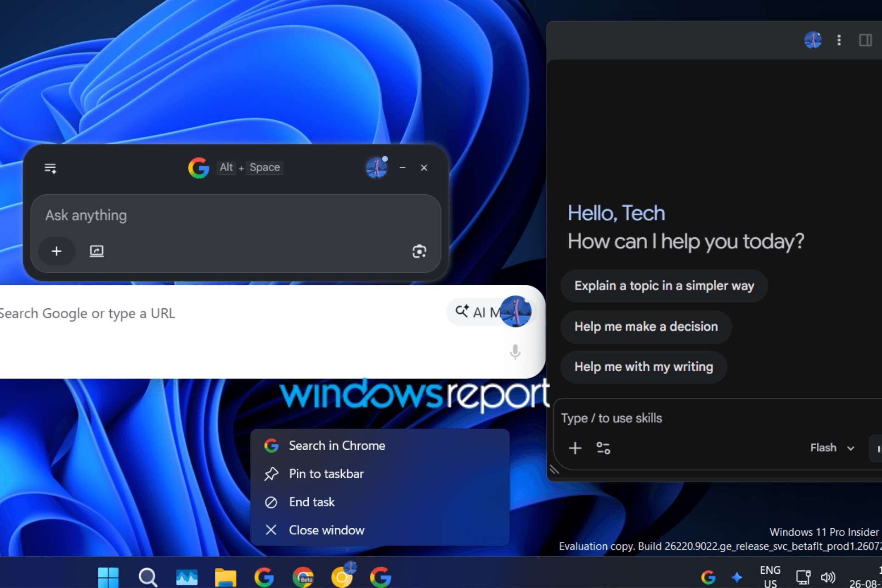Open the history list icon in Google app
This screenshot has width=882, height=588.
[51, 168]
